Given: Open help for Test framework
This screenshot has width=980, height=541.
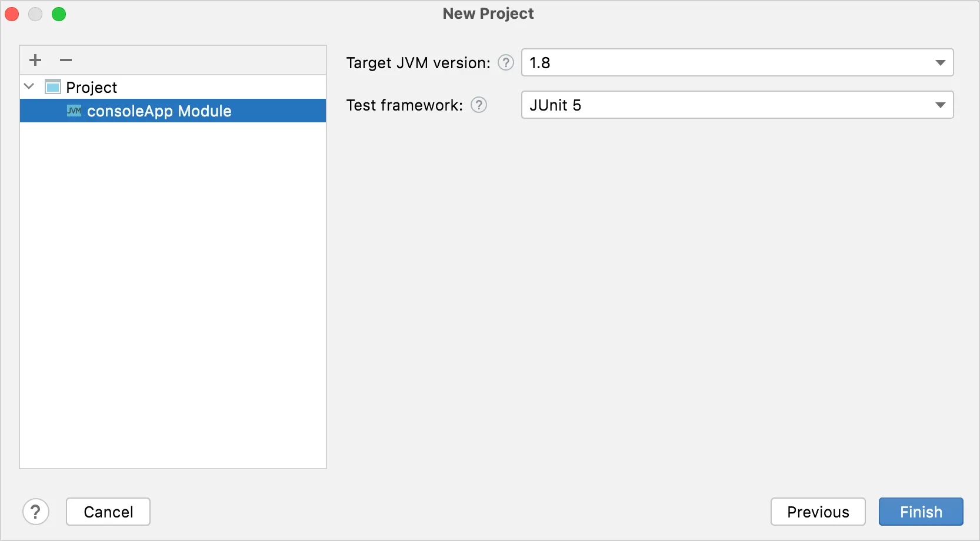Looking at the screenshot, I should 479,105.
